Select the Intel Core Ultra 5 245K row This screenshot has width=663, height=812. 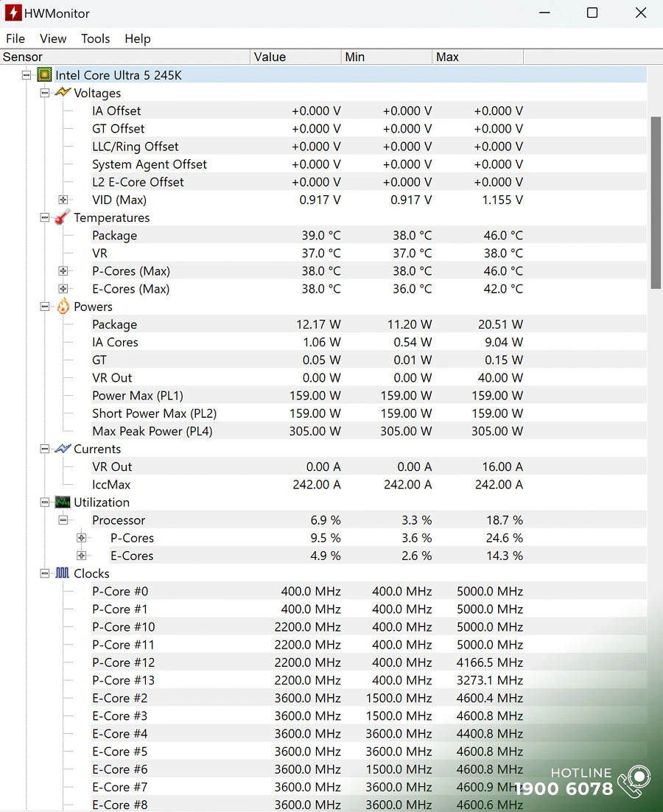351,75
